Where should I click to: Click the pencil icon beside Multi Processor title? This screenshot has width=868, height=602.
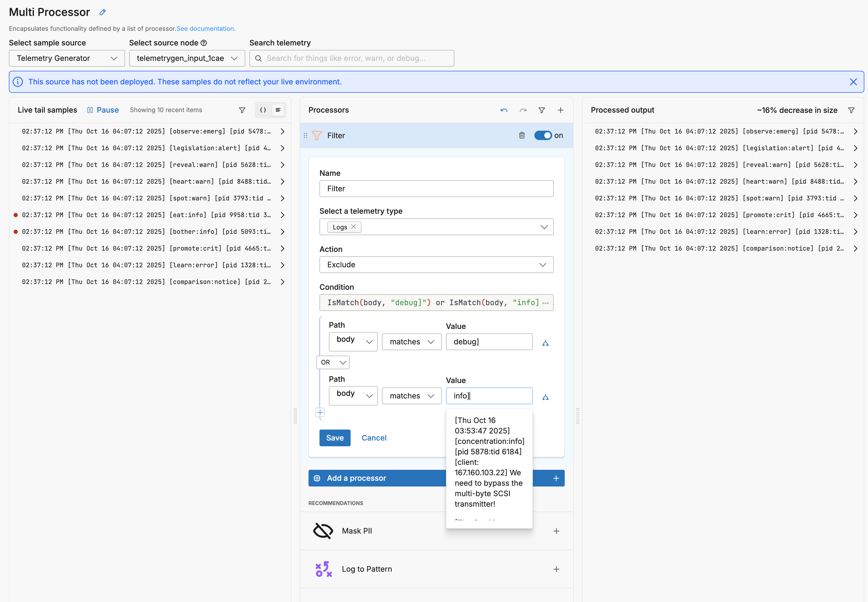coord(102,13)
